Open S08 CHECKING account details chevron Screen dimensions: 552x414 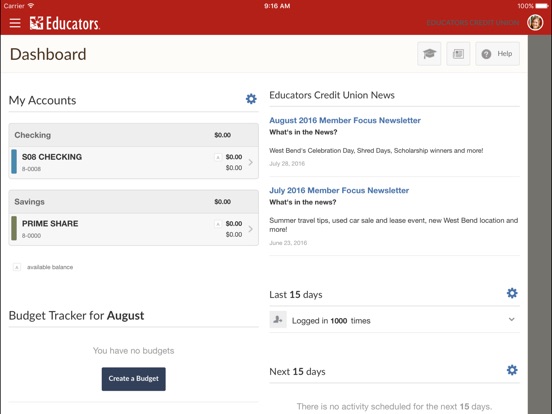coord(250,162)
